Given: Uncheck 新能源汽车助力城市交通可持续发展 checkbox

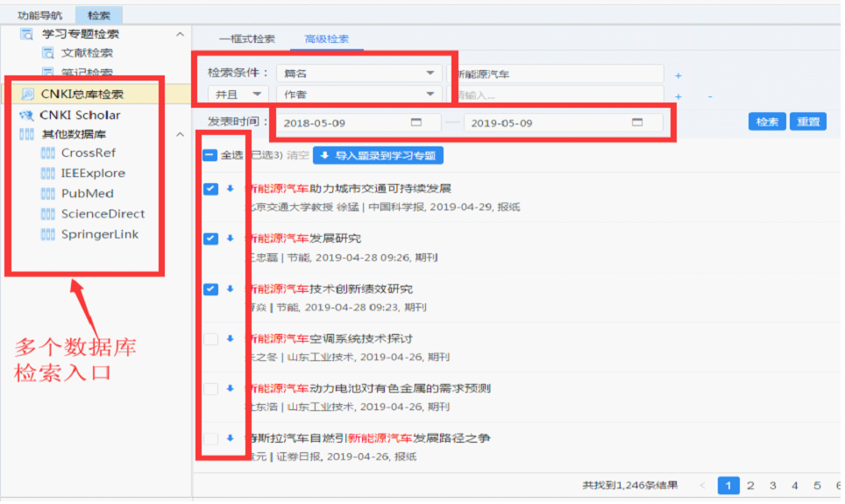Looking at the screenshot, I should click(210, 188).
